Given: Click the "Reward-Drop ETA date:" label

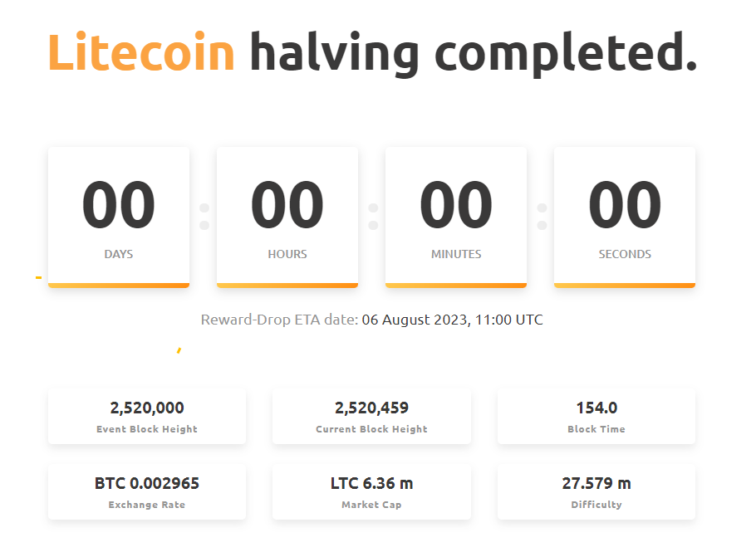Looking at the screenshot, I should [x=279, y=320].
